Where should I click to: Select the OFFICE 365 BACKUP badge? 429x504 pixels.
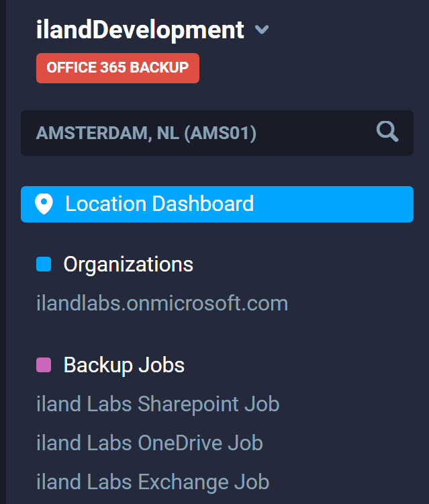tap(117, 68)
